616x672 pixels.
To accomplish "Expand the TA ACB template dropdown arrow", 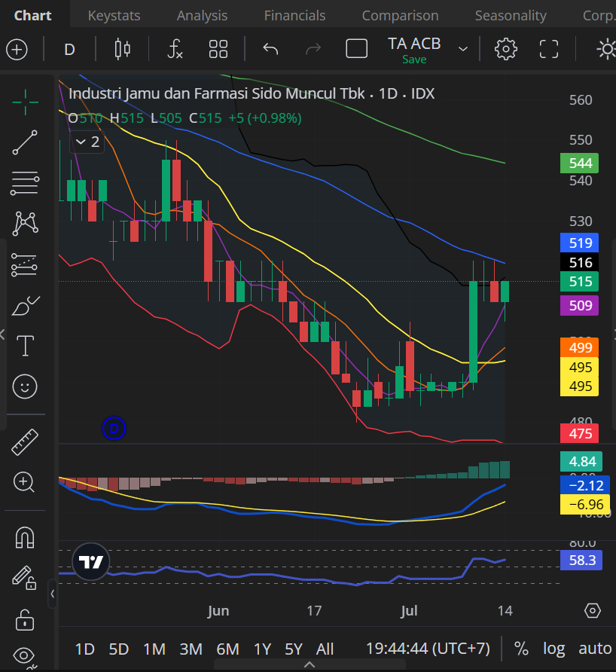I will [x=462, y=49].
